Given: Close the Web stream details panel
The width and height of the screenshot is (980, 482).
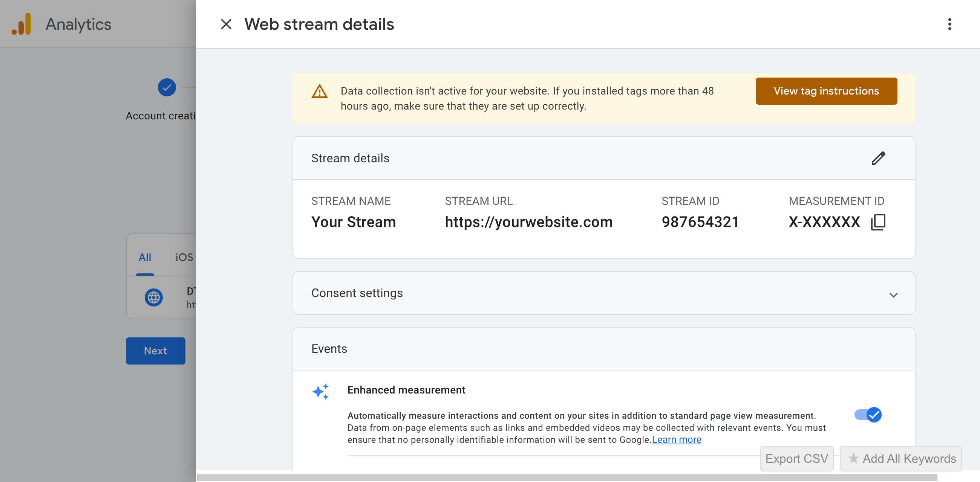Looking at the screenshot, I should (227, 24).
